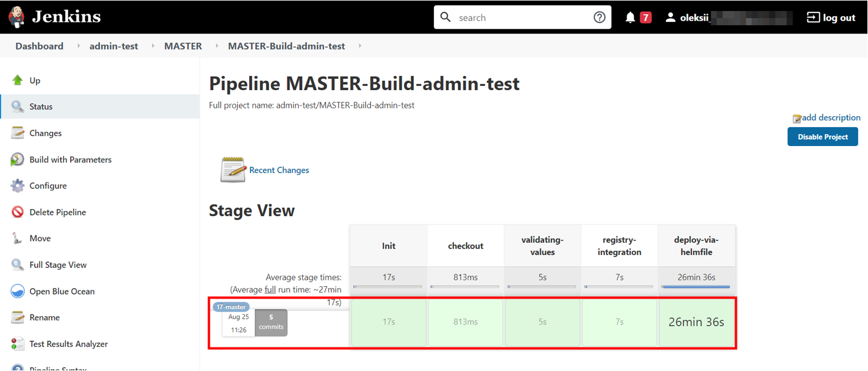This screenshot has width=868, height=371.
Task: Click the Aug 25 11:26 build date
Action: coord(238,323)
